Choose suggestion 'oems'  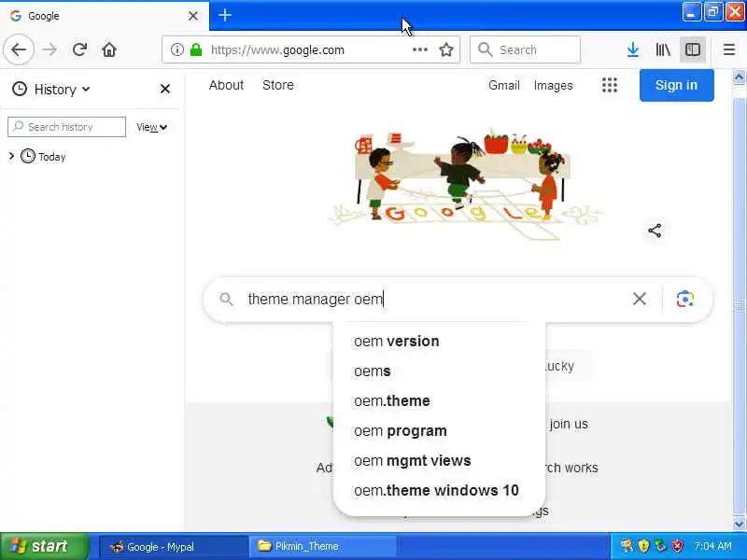439,371
